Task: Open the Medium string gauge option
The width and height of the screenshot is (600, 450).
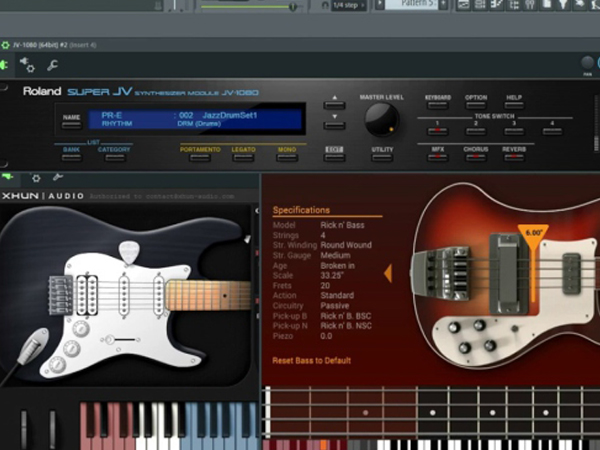Action: coord(335,255)
